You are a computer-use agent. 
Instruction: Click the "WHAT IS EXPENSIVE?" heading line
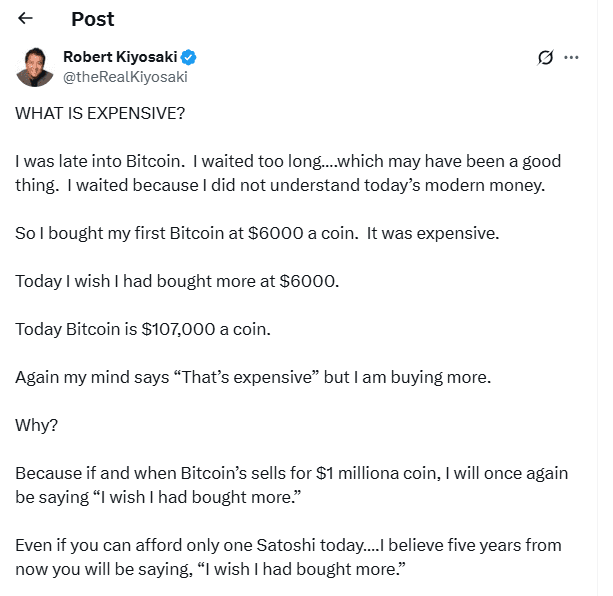[x=100, y=113]
